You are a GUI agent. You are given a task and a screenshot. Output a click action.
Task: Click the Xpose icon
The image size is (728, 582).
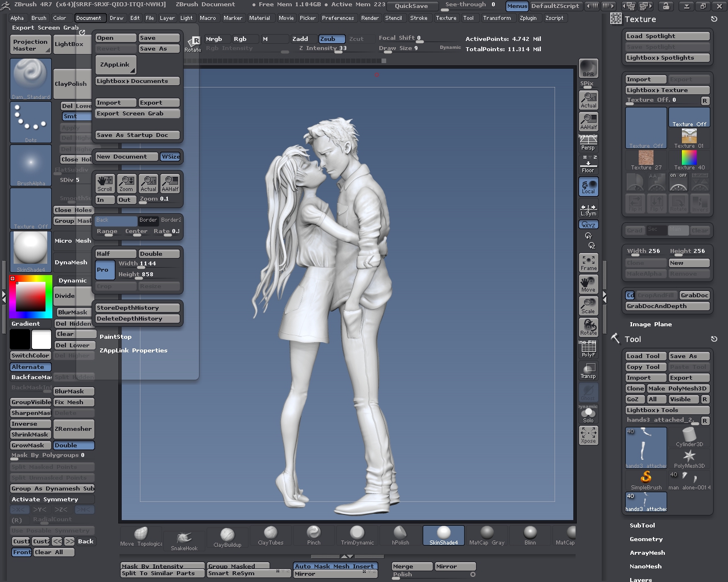(588, 436)
